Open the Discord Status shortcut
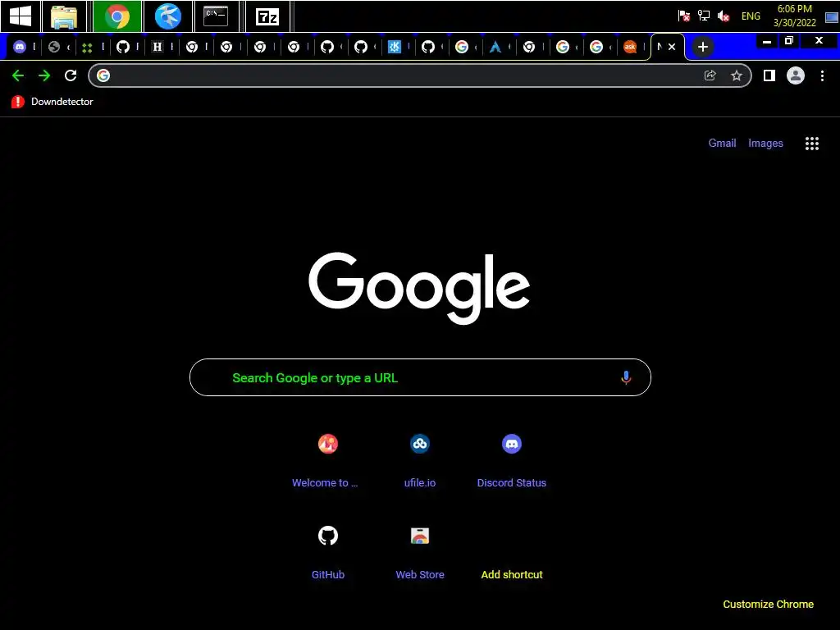 pyautogui.click(x=512, y=461)
